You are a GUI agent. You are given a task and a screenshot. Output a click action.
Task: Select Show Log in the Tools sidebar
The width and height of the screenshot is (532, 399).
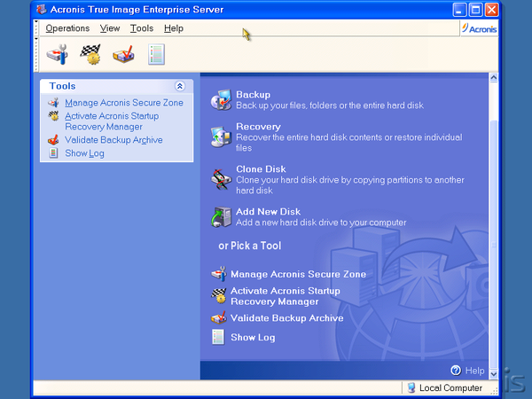(84, 153)
